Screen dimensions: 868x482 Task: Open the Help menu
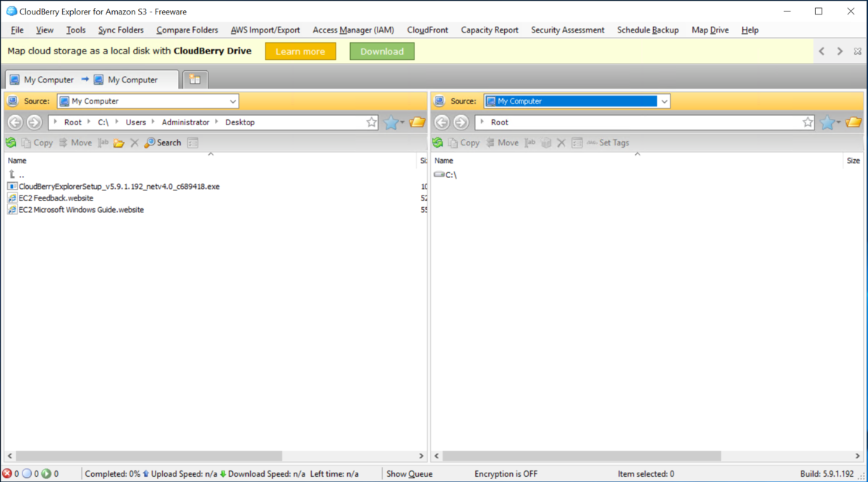(x=750, y=30)
